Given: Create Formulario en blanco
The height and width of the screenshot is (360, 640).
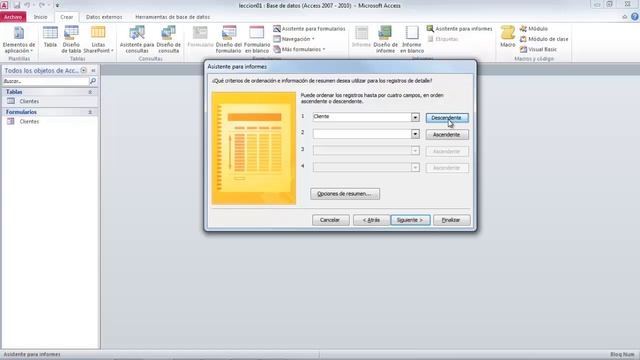Looking at the screenshot, I should tap(257, 39).
